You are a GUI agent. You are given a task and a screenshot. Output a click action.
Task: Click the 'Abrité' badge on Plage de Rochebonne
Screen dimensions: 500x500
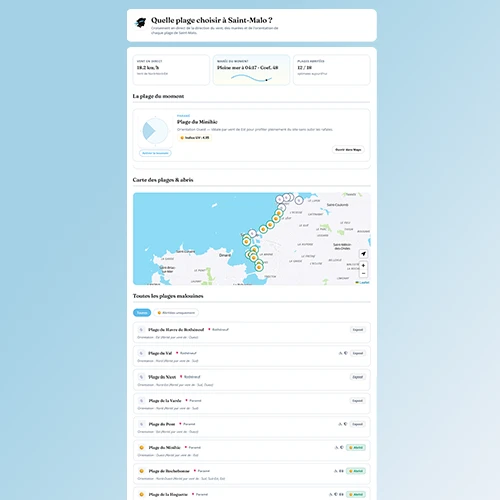point(356,471)
